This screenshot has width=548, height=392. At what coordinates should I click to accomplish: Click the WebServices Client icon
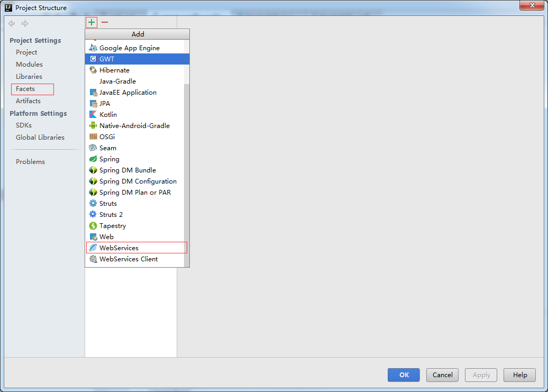(x=93, y=259)
